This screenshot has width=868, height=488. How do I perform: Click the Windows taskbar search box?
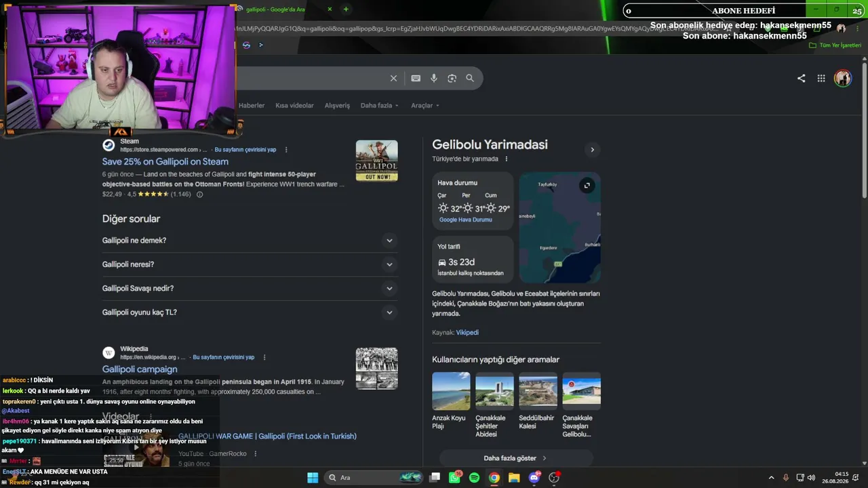373,478
